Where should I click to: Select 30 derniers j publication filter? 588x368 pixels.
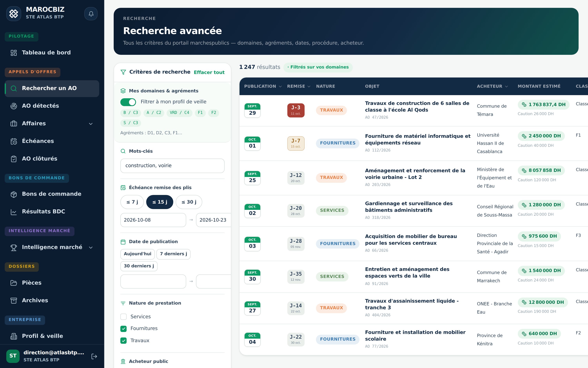[x=139, y=266]
